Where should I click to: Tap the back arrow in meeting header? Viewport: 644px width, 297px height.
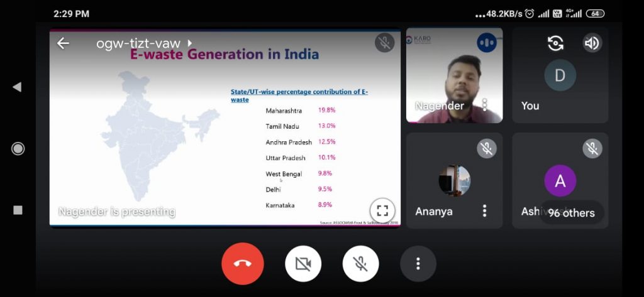coord(63,43)
